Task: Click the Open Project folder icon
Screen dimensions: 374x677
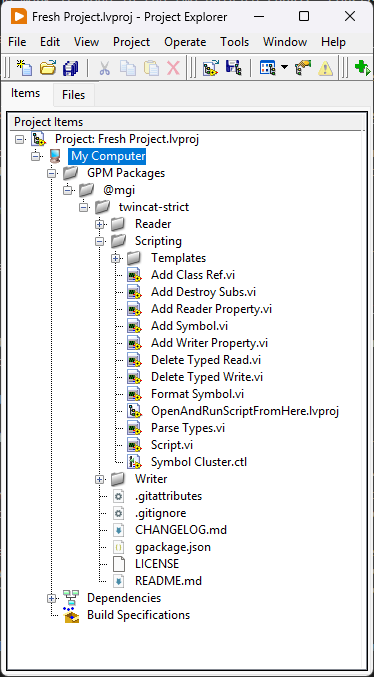Action: point(48,68)
